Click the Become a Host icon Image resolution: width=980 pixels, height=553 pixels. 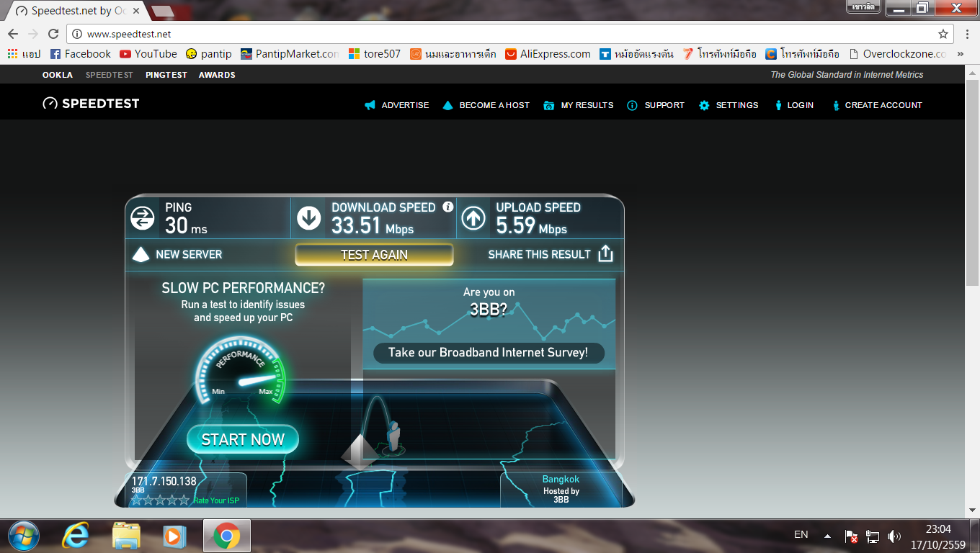447,105
